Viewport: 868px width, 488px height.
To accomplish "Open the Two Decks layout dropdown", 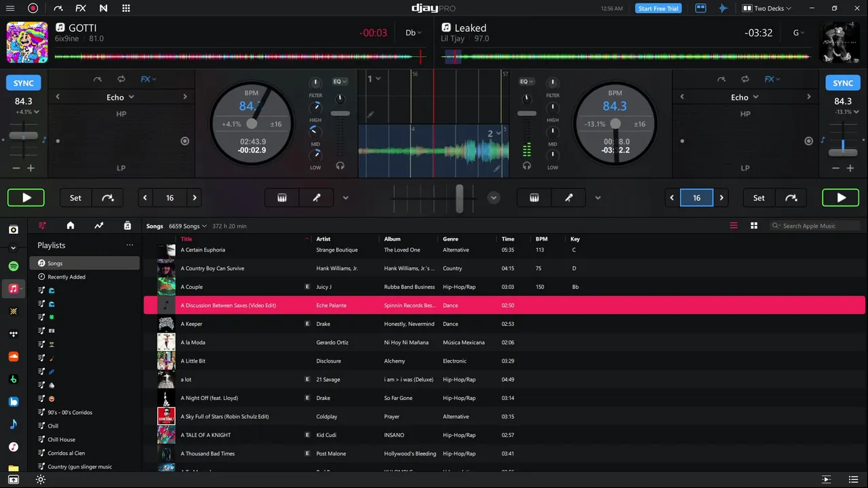I will [x=768, y=8].
